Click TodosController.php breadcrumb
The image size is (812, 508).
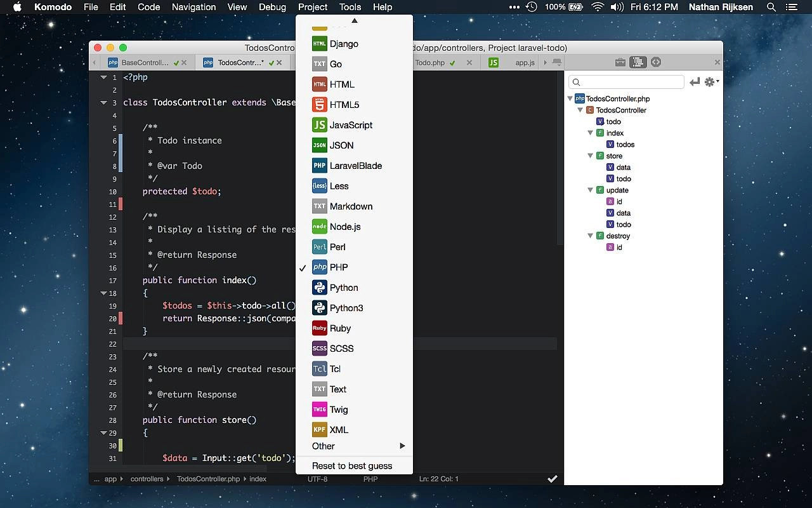pos(208,479)
